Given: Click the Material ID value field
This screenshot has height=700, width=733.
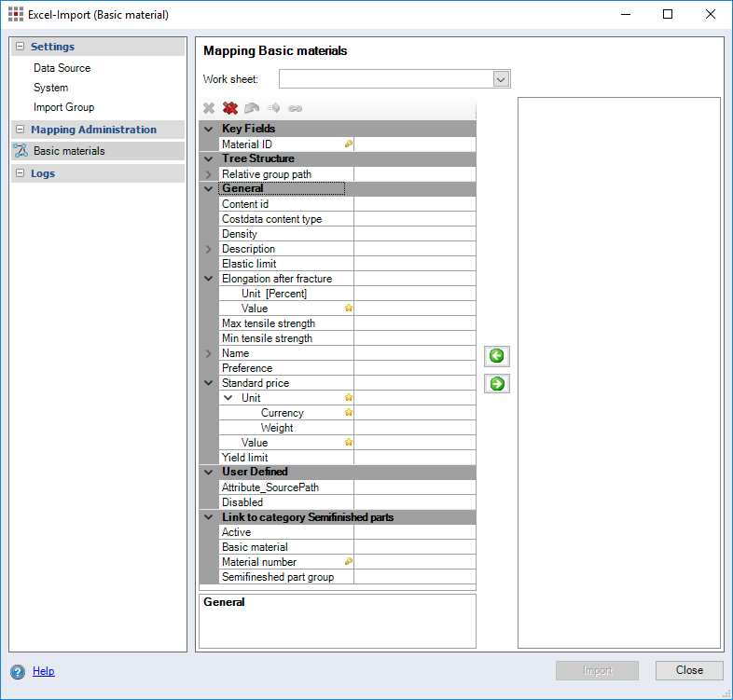Looking at the screenshot, I should pos(414,144).
